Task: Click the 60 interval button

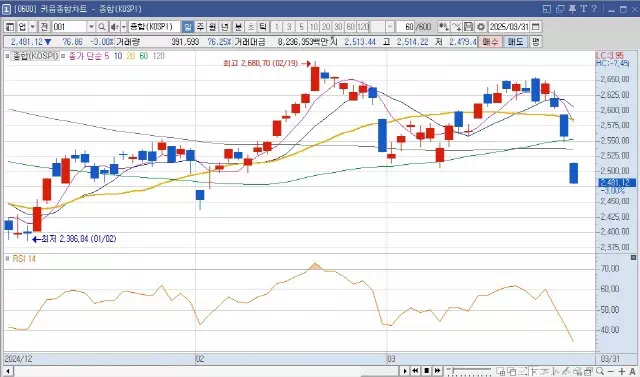Action: (x=350, y=27)
